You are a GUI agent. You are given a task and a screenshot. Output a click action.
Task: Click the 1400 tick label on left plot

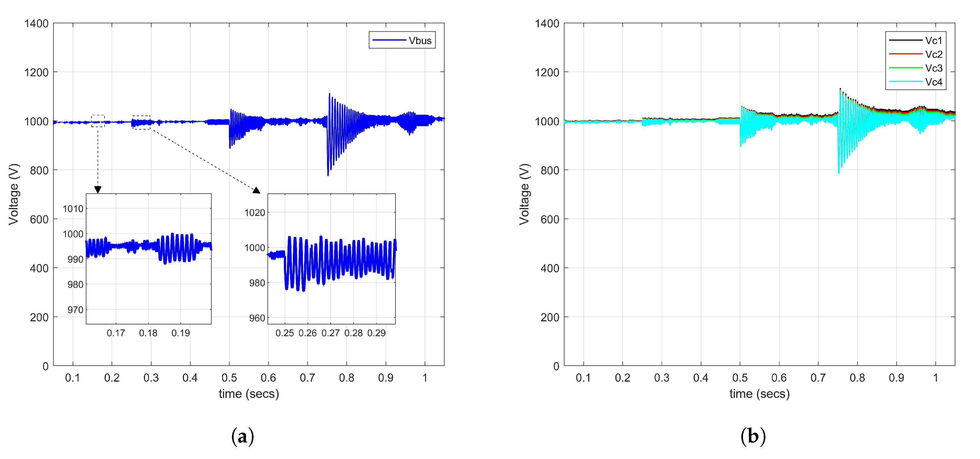36,24
